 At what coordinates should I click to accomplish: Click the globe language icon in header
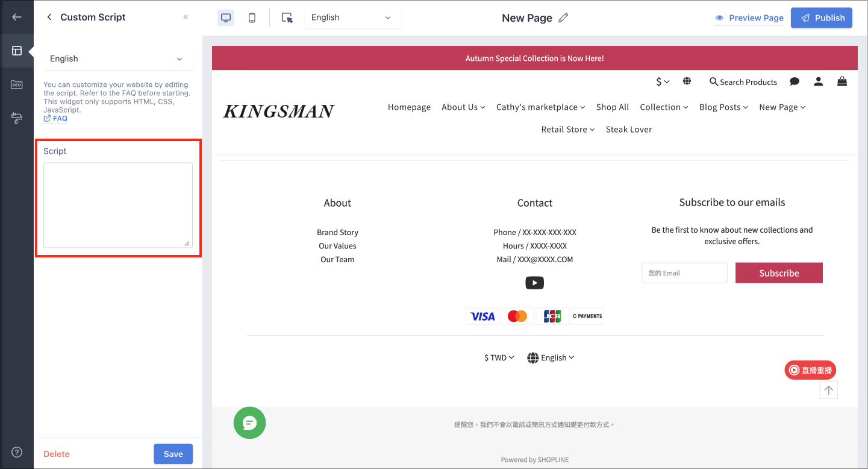(x=687, y=81)
